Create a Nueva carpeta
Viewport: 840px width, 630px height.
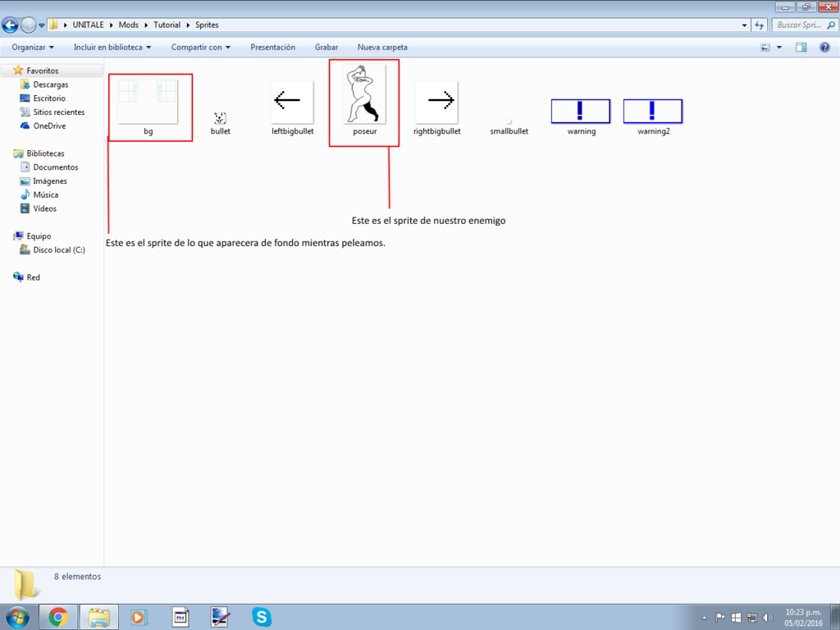(x=382, y=47)
